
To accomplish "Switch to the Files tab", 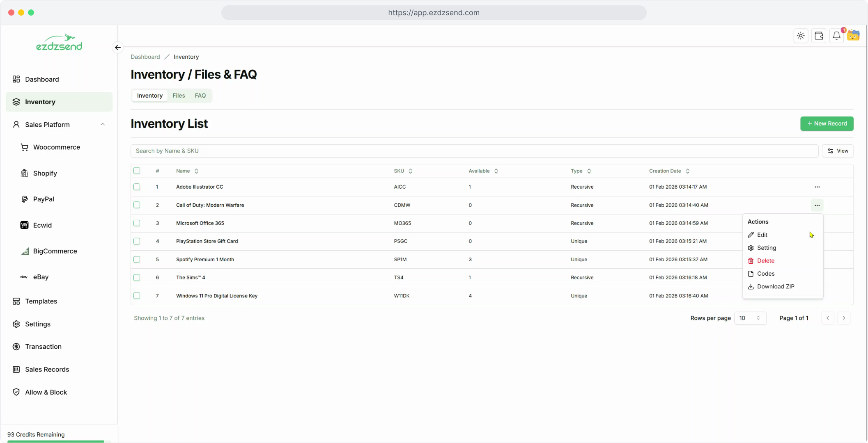I will [x=179, y=96].
